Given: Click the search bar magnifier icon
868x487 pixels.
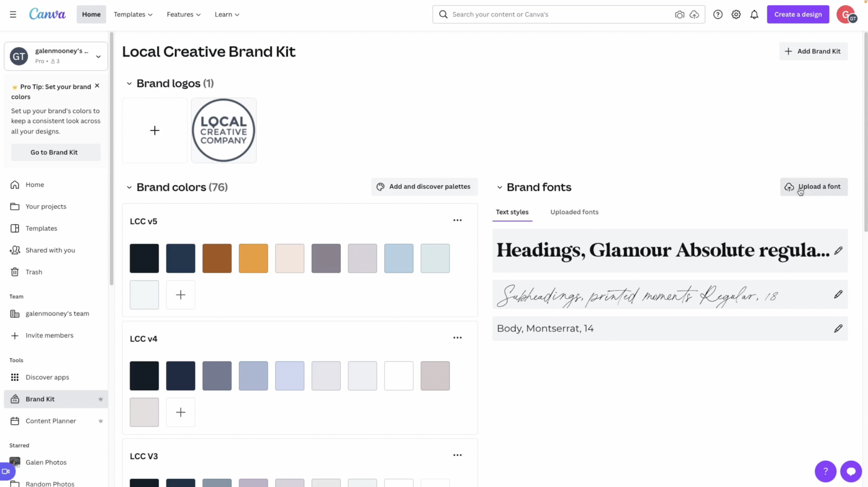Looking at the screenshot, I should pos(444,14).
